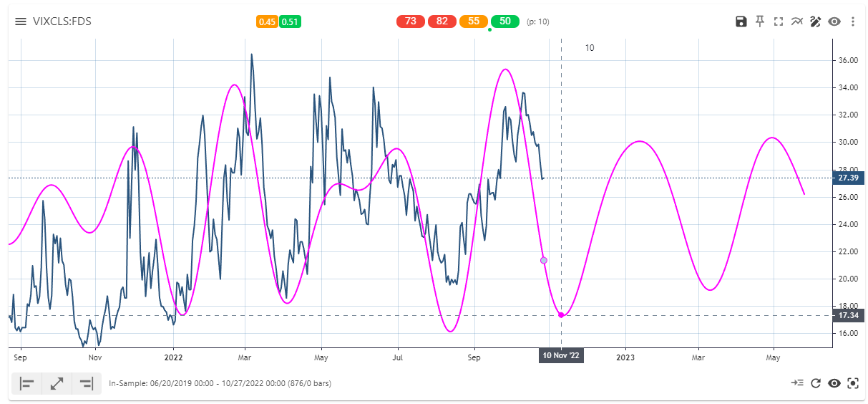Enter fullscreen with the dashed-square icon
This screenshot has height=404, width=868.
[x=779, y=21]
